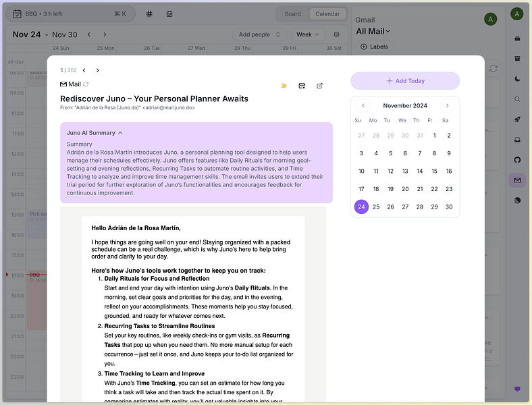Click the refresh icon in Gmail panel

tap(494, 69)
